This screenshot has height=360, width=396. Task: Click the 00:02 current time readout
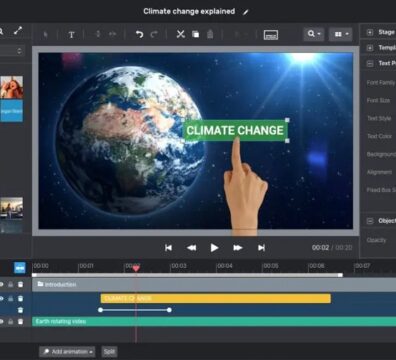[320, 248]
